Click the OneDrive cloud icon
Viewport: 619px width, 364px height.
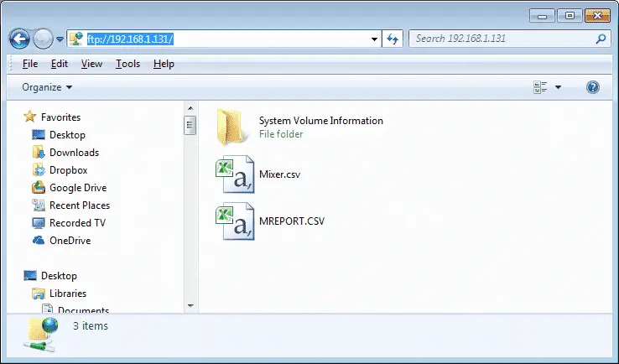[39, 240]
